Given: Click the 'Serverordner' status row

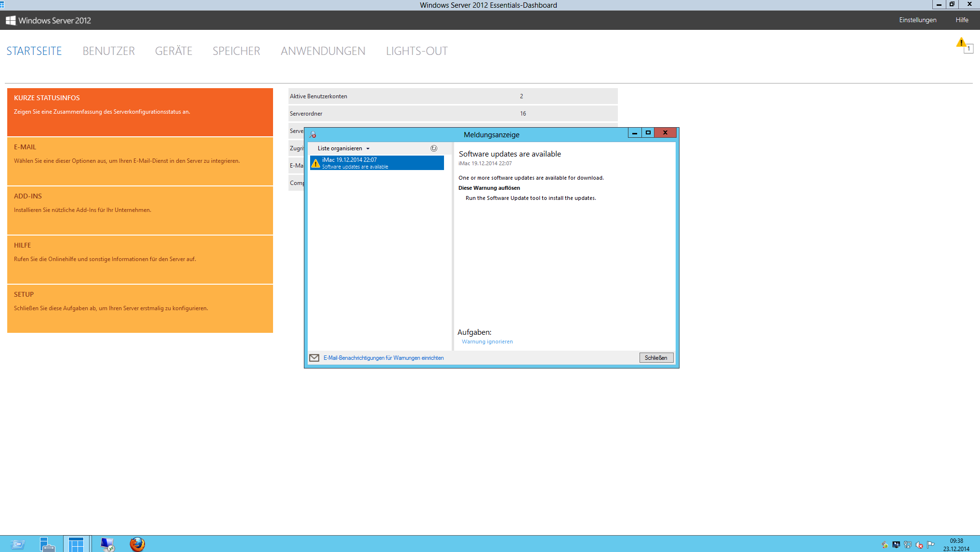Looking at the screenshot, I should [x=453, y=114].
